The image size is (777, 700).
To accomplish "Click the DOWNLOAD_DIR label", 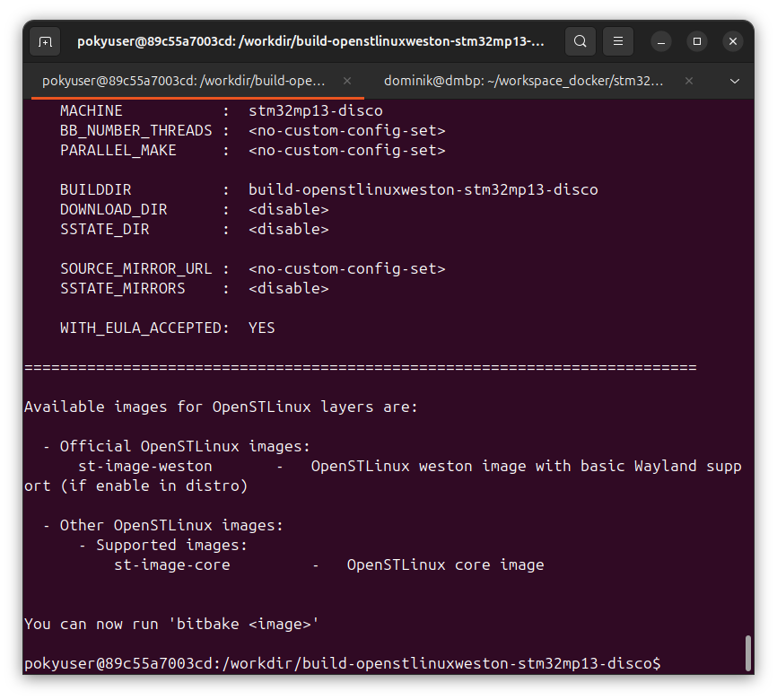I will point(113,210).
